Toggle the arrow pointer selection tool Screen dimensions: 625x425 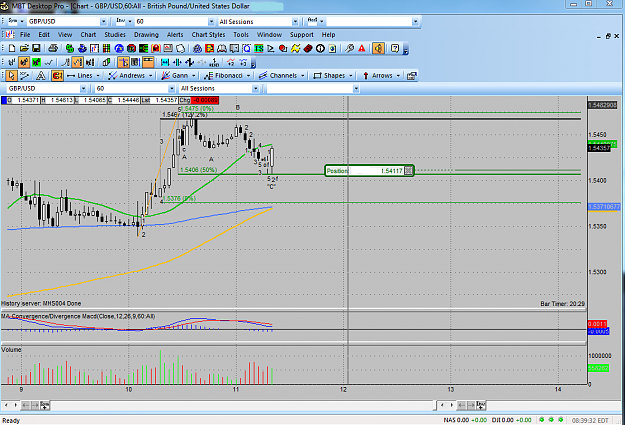(x=12, y=75)
